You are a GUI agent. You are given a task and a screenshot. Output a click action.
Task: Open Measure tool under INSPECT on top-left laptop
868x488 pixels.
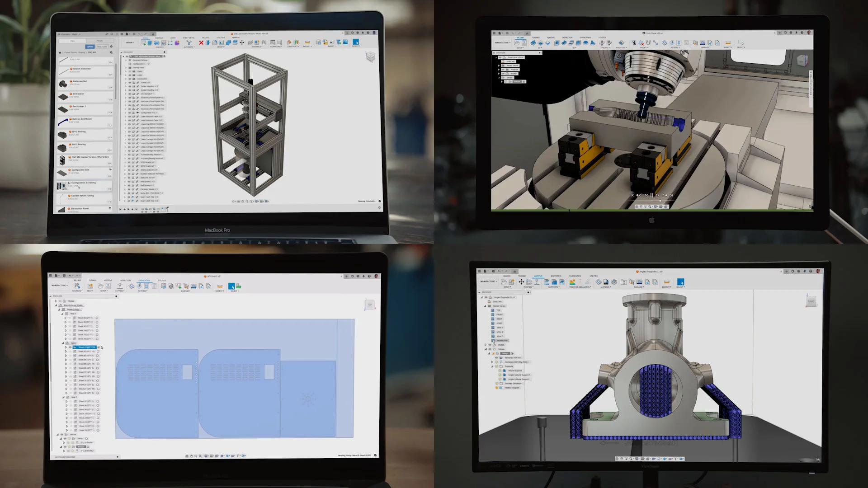coord(307,42)
